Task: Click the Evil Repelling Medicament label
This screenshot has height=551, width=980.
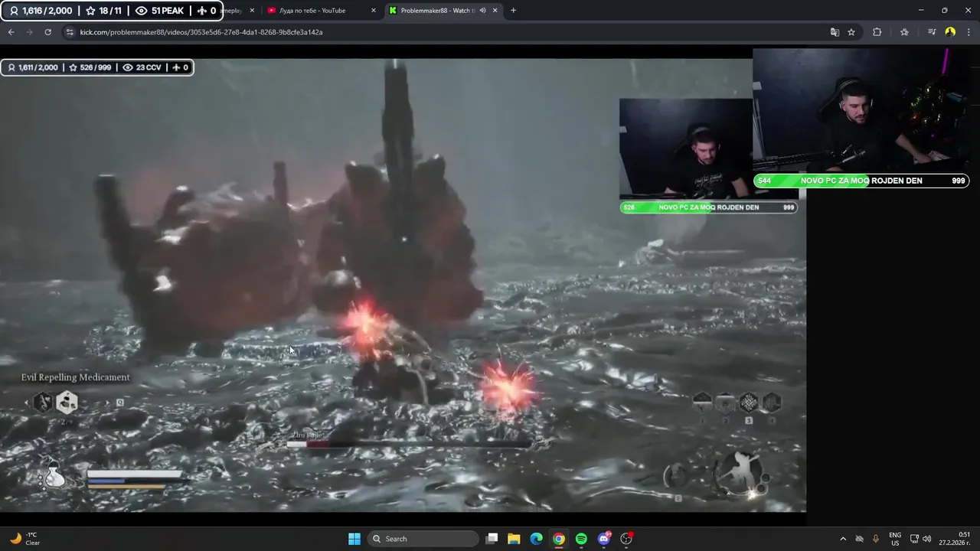Action: coord(75,377)
